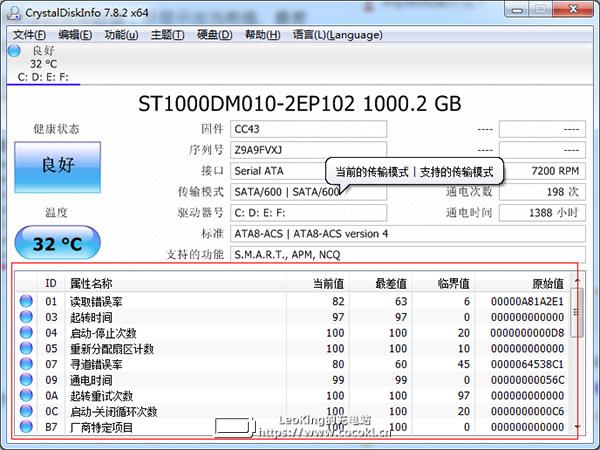Click the firmware field CC43

pos(308,129)
